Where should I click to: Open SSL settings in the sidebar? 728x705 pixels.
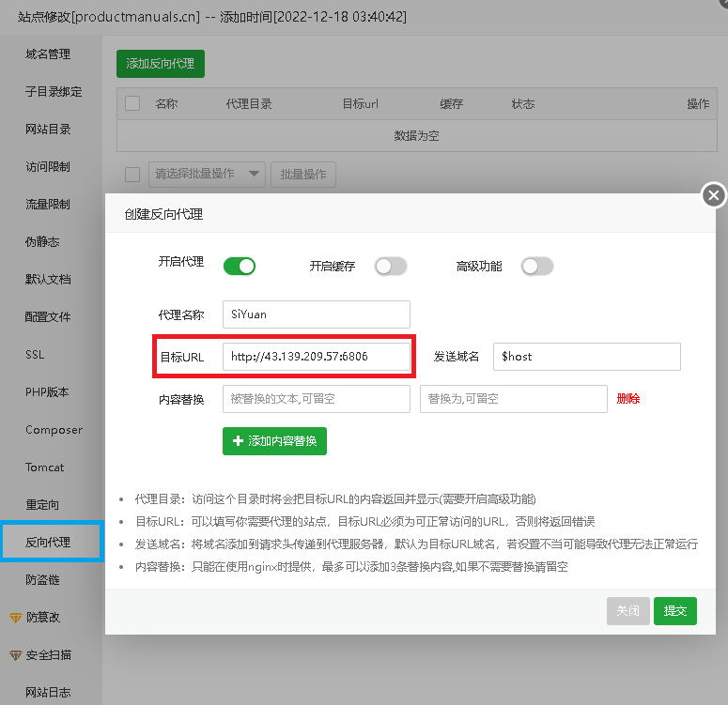35,355
